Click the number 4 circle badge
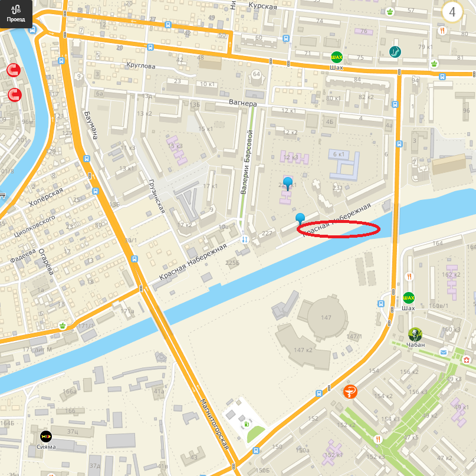Viewport: 476px width, 476px height. [x=452, y=12]
